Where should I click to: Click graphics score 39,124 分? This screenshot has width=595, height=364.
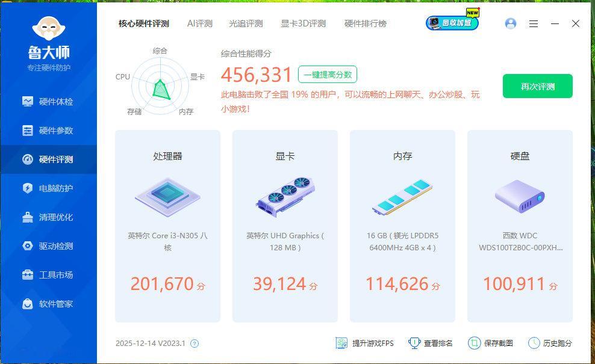tap(285, 284)
